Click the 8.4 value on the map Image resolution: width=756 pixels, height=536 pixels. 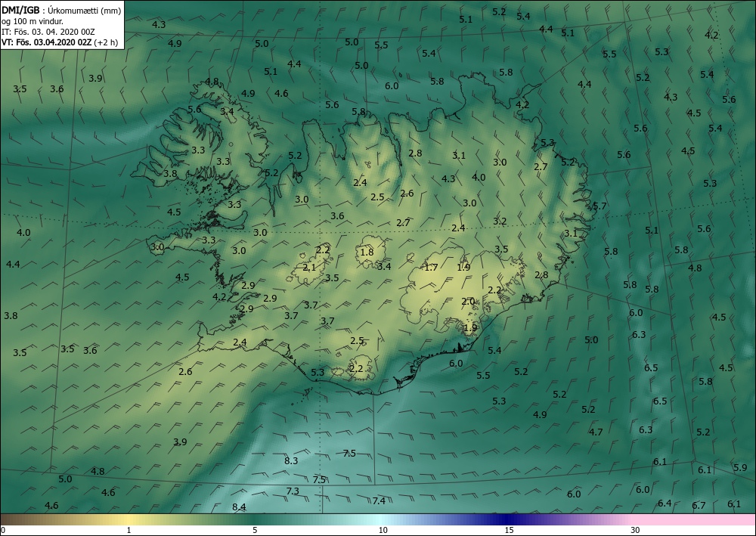pos(239,507)
